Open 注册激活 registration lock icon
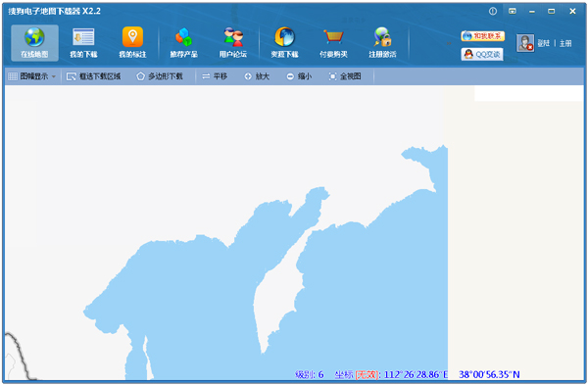The height and width of the screenshot is (385, 588). (382, 37)
